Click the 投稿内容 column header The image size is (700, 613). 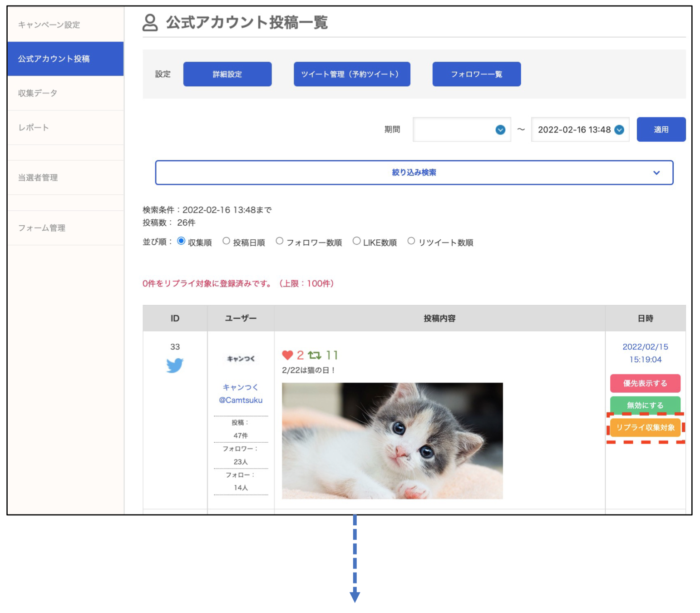[x=439, y=318]
